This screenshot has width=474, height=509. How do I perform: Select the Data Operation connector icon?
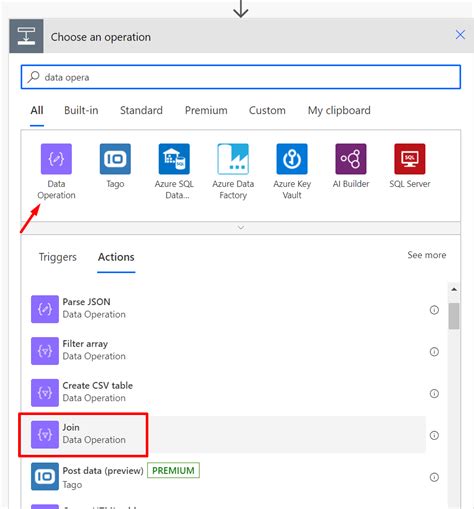56,159
